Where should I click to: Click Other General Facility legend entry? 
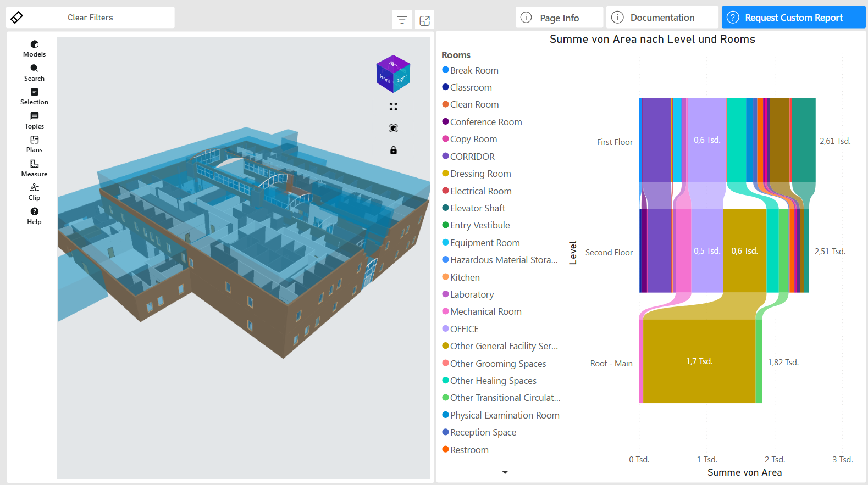pos(500,346)
